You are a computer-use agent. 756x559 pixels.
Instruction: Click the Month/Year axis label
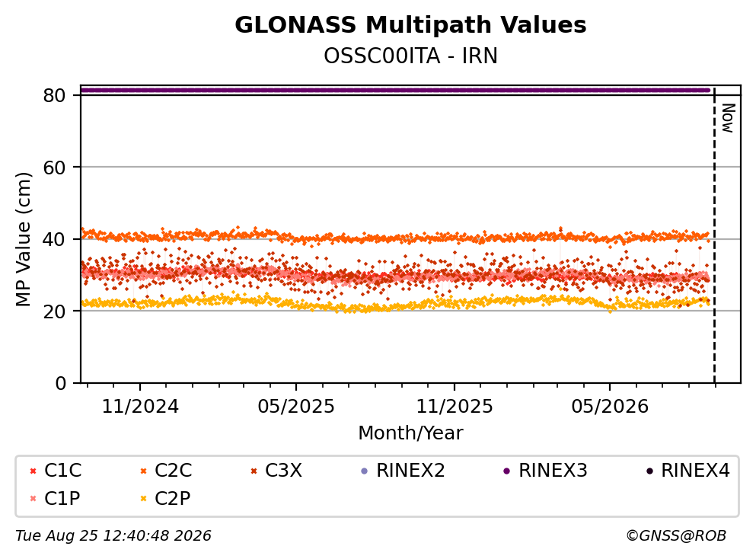(x=410, y=433)
